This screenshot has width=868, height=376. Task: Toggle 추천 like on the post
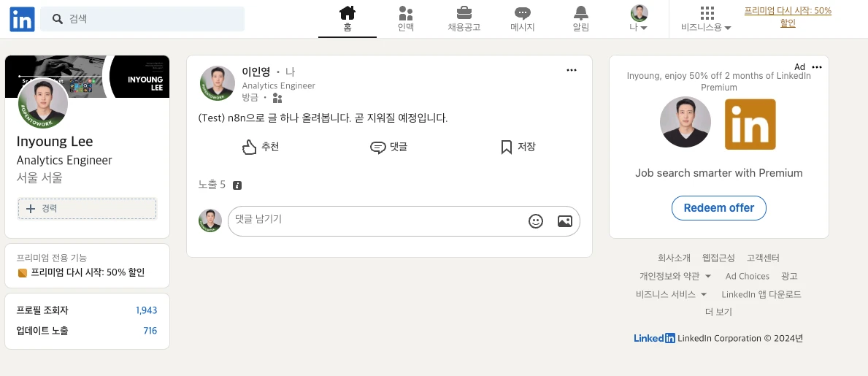(260, 147)
